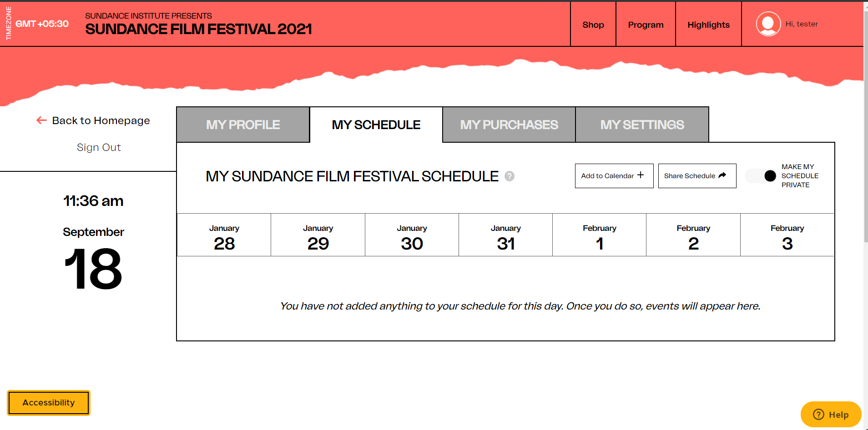Select the February 1 date
Image resolution: width=868 pixels, height=430 pixels.
[600, 235]
